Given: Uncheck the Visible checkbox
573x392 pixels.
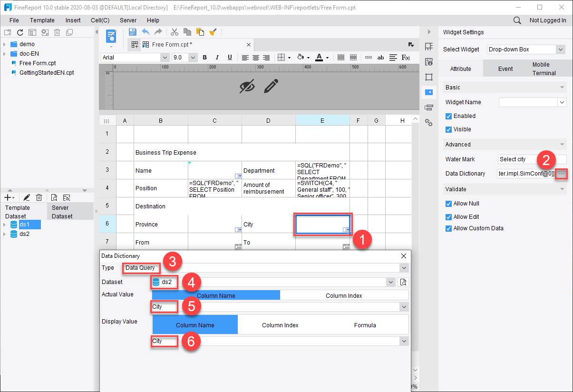Looking at the screenshot, I should tap(448, 129).
